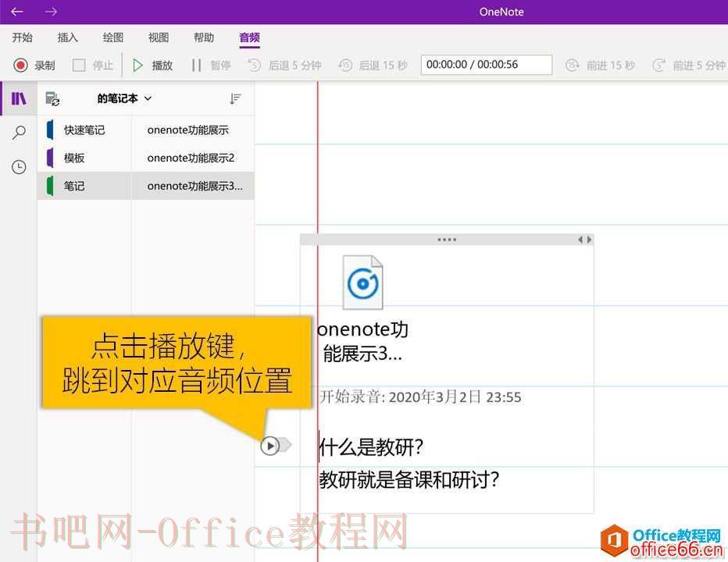The width and height of the screenshot is (728, 562).
Task: Open the 插入 ribbon tab
Action: (67, 37)
